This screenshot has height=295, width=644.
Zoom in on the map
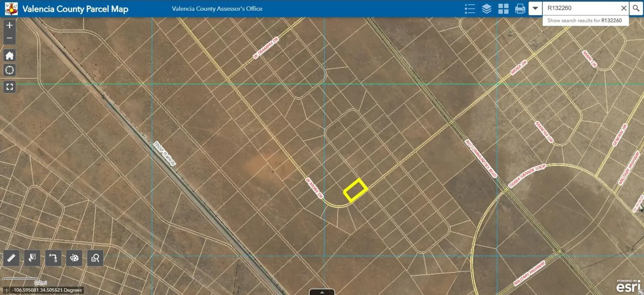pos(10,25)
